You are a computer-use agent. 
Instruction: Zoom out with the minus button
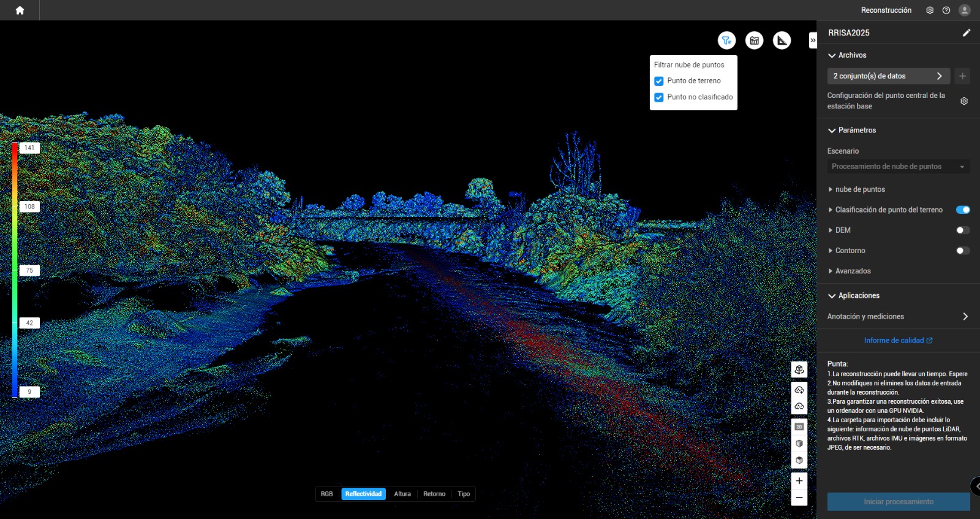tap(799, 498)
